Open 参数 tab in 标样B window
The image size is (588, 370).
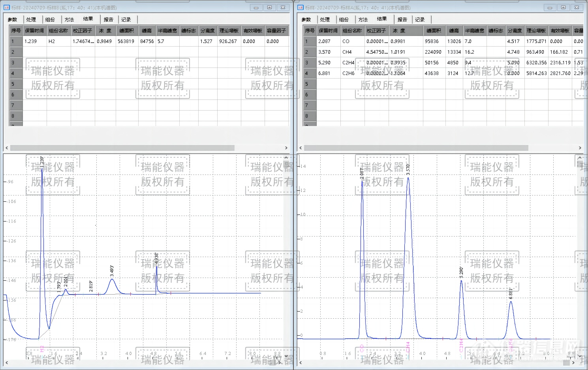(13, 19)
